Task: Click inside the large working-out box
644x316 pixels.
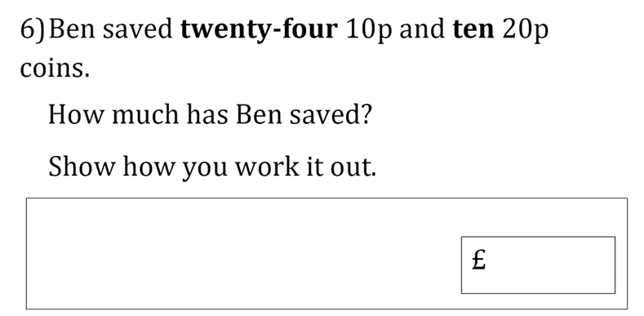Action: [x=242, y=254]
